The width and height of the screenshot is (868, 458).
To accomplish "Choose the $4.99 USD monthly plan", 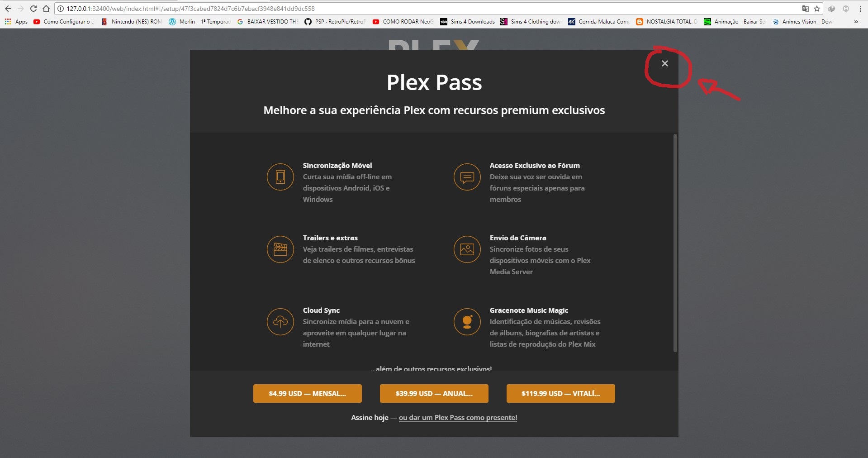I will (x=308, y=393).
